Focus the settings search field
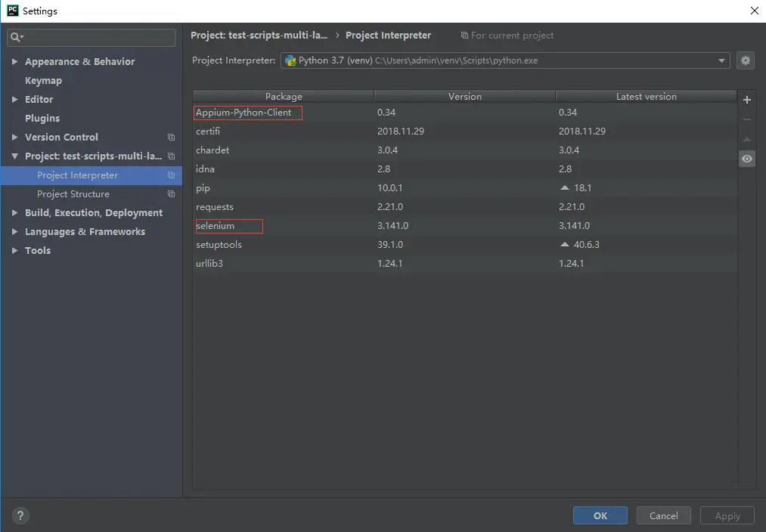Screen dimensions: 766x532 [x=91, y=37]
